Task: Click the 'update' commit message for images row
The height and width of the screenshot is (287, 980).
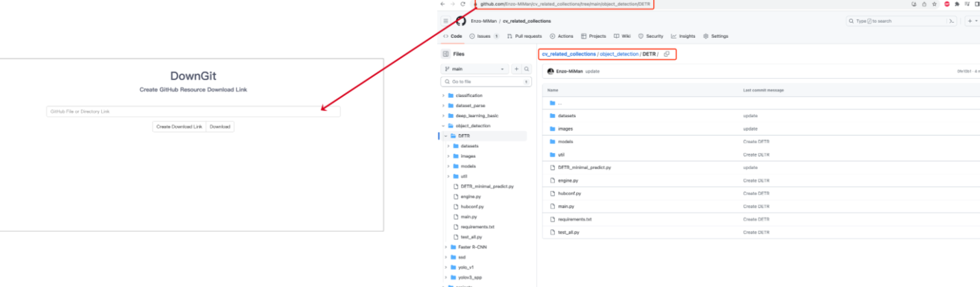Action: 750,128
